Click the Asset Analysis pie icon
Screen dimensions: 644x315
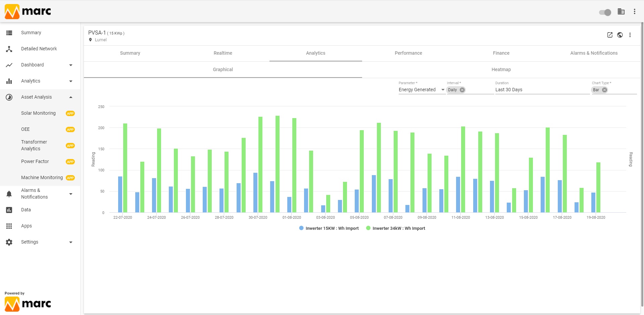(x=9, y=97)
